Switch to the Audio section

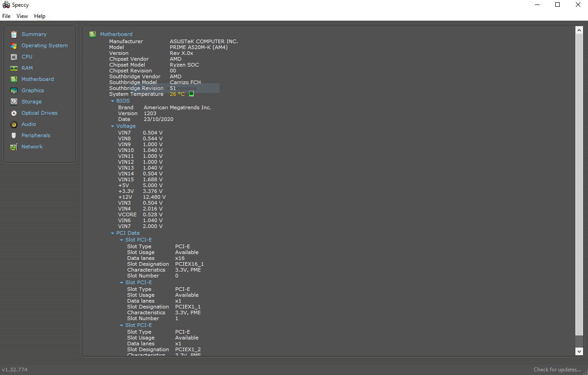pyautogui.click(x=29, y=124)
